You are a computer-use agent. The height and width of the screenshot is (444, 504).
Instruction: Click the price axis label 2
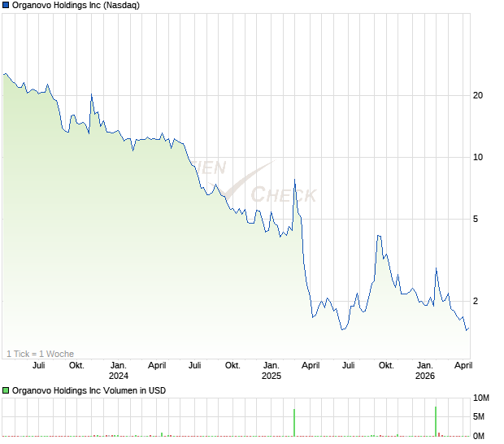[x=476, y=301]
